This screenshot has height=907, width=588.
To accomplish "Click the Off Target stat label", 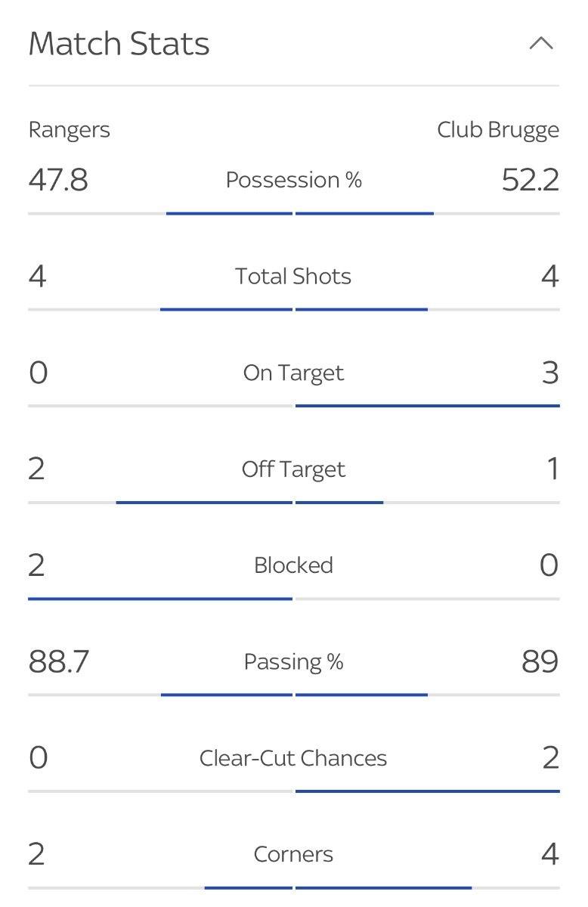I will 293,469.
